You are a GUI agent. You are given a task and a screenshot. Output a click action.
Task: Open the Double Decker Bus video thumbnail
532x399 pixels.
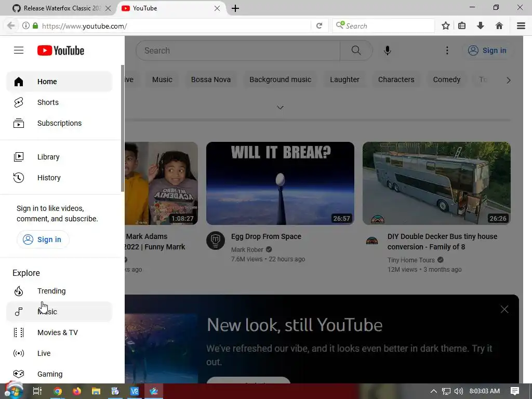pyautogui.click(x=436, y=183)
